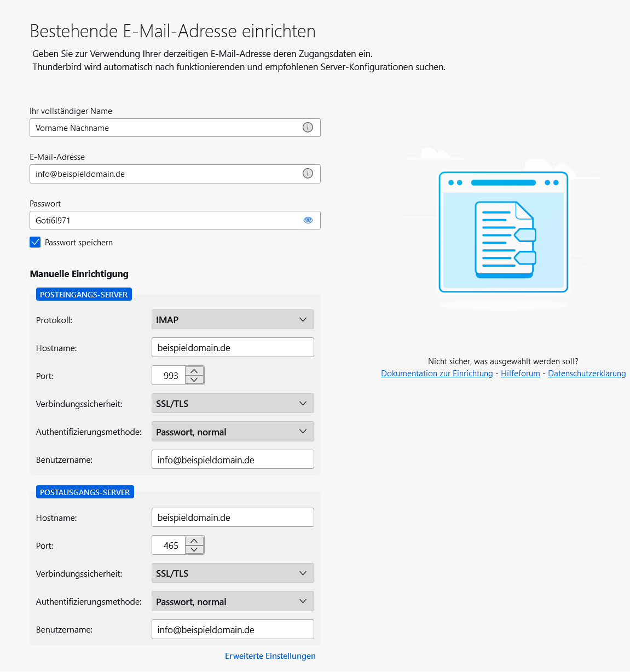Click the outgoing Benutzername field
Viewport: 630px width, 672px height.
pyautogui.click(x=232, y=629)
